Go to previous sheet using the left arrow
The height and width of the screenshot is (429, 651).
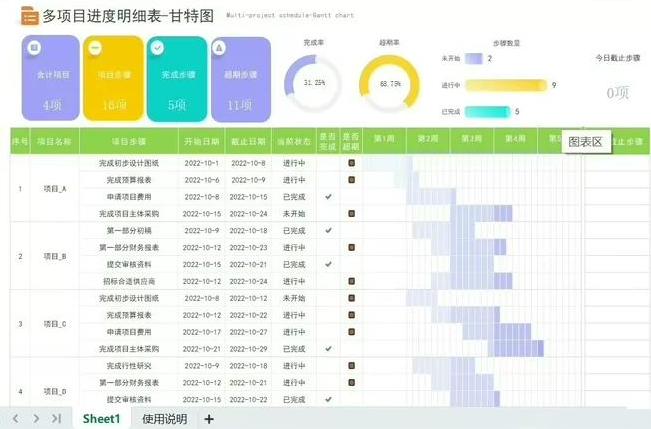(15, 418)
